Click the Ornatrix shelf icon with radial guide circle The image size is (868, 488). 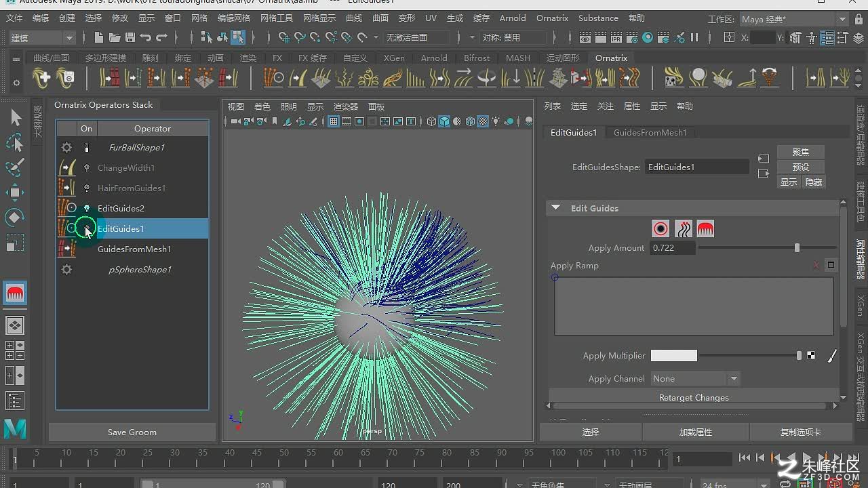(274, 78)
